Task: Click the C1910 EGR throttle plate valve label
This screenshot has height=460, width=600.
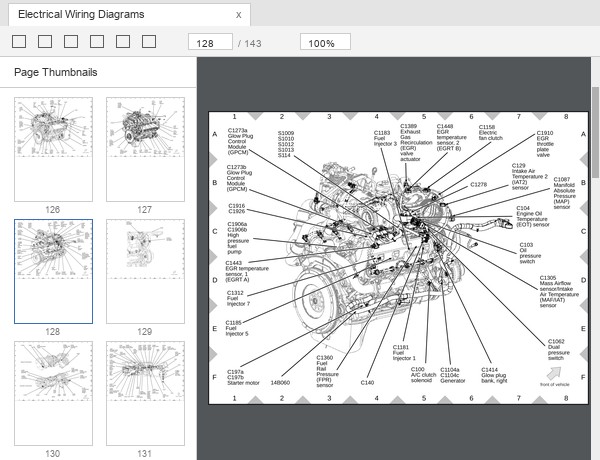Action: [x=545, y=144]
